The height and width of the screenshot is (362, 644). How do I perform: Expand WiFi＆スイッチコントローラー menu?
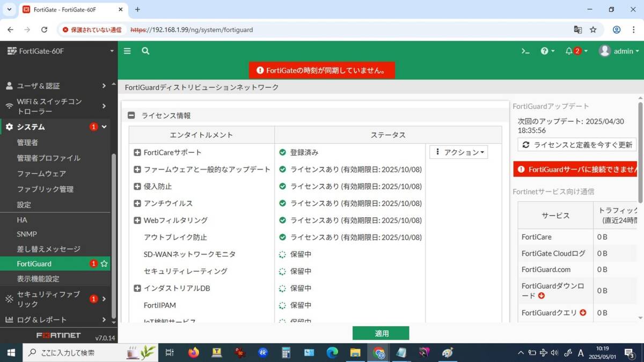[x=56, y=106]
